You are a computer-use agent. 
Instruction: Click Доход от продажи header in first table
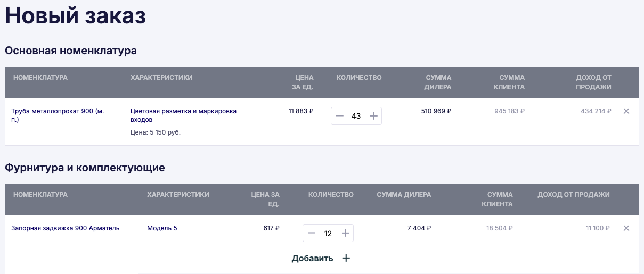pos(593,82)
